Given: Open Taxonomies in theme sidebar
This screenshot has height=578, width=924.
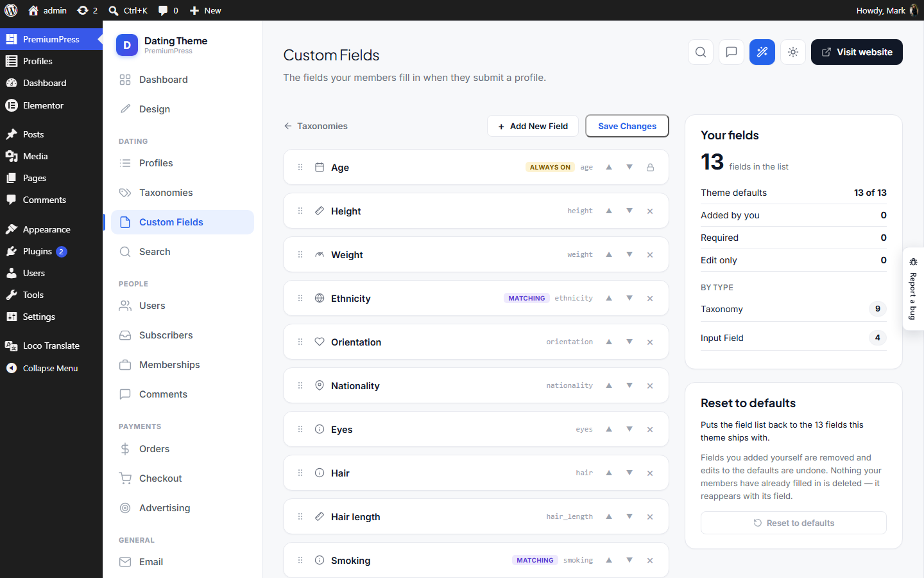Looking at the screenshot, I should click(182, 193).
